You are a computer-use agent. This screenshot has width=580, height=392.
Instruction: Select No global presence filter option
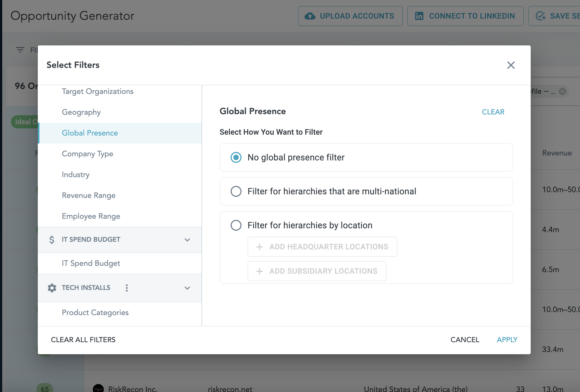pos(236,157)
